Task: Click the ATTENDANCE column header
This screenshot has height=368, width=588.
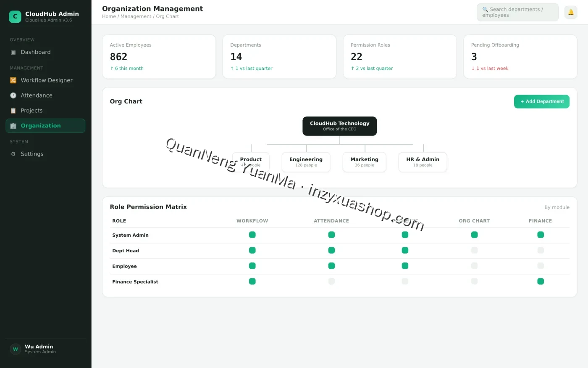Action: click(x=331, y=221)
